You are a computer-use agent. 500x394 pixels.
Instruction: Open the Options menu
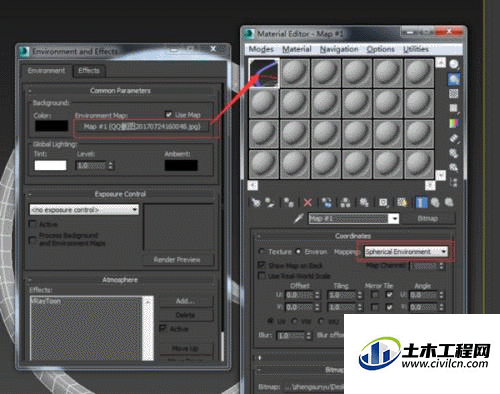coord(380,49)
